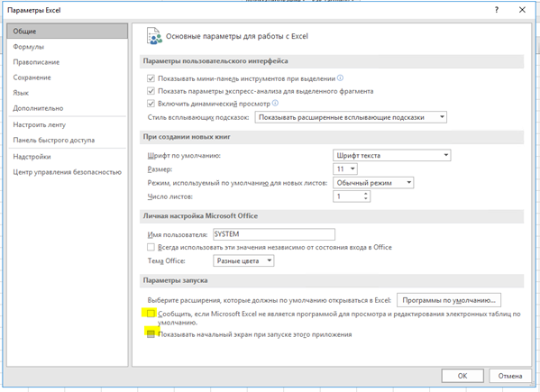
Task: Open the 'Разные цвета' Office theme dropdown
Action: (x=243, y=260)
